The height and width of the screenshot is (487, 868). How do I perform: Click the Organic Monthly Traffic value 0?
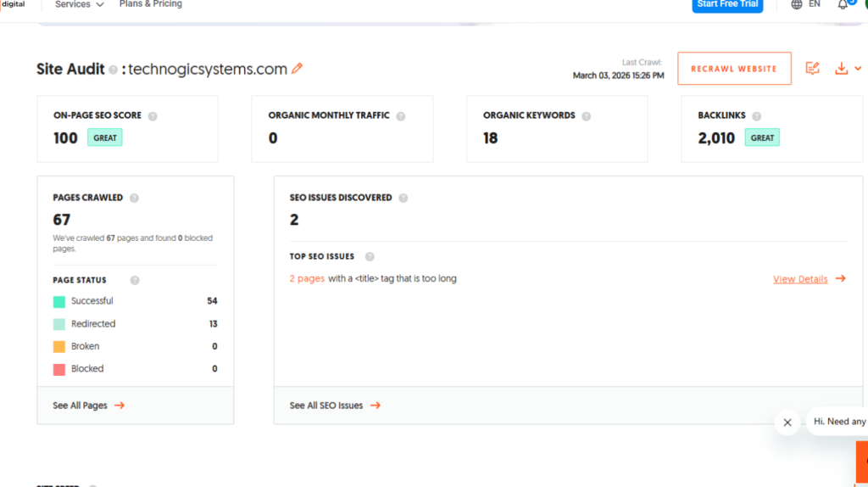(273, 138)
